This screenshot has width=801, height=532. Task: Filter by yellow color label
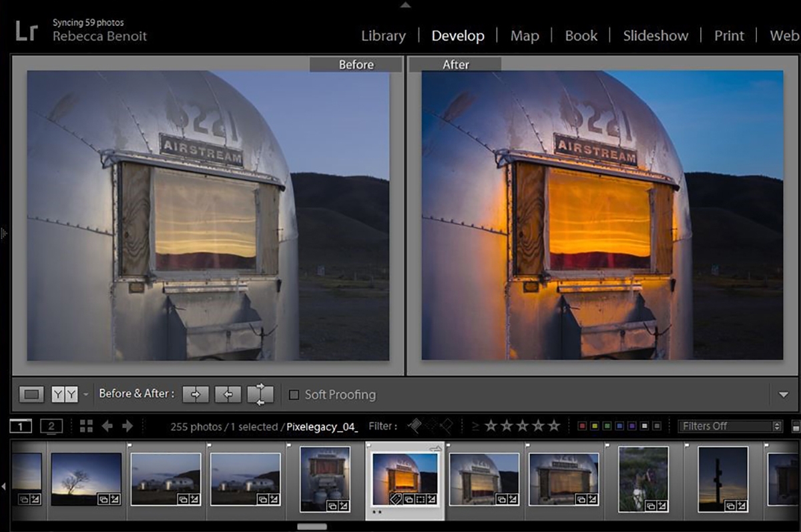(x=595, y=426)
